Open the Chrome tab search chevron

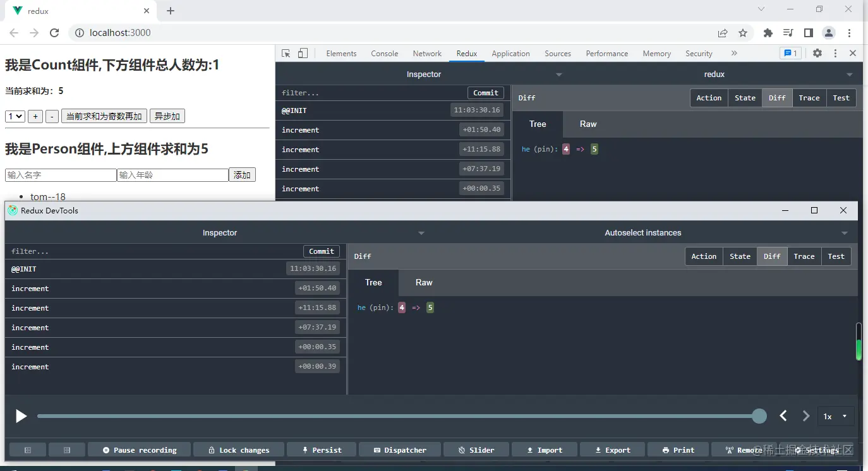coord(761,9)
